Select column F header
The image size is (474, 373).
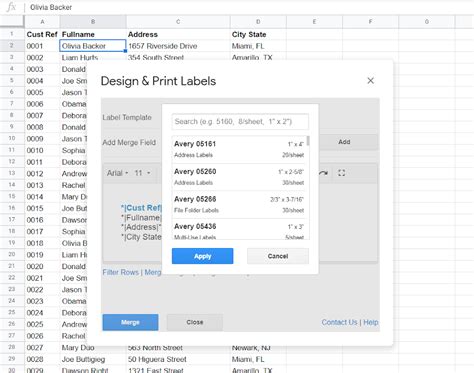point(370,22)
